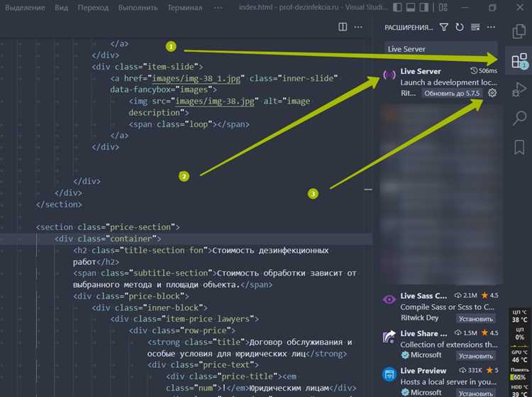Select the Live Share extension title
Image resolution: width=532 pixels, height=397 pixels.
pyautogui.click(x=423, y=333)
